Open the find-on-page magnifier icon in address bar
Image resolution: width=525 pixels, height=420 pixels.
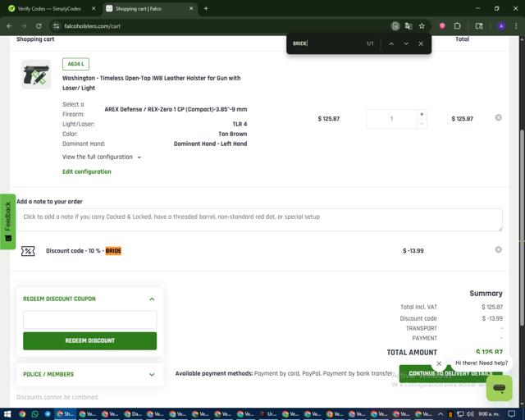pyautogui.click(x=395, y=26)
